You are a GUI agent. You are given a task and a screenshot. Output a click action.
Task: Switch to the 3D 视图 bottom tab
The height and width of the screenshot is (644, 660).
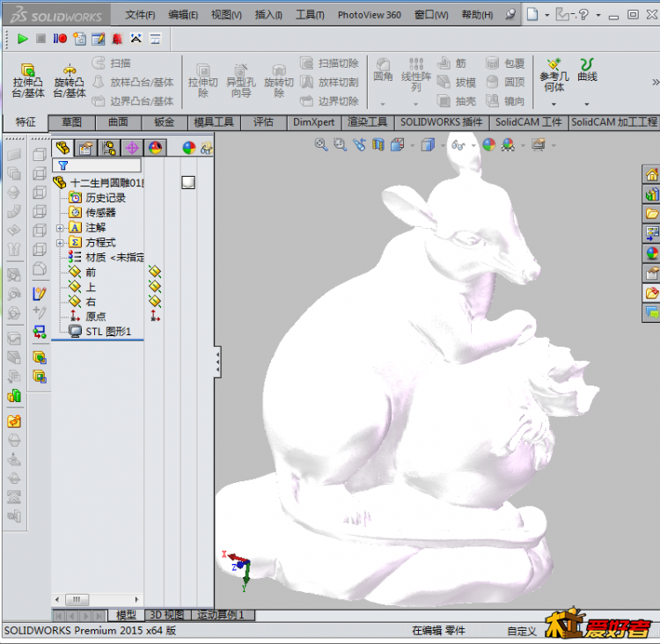(x=166, y=615)
